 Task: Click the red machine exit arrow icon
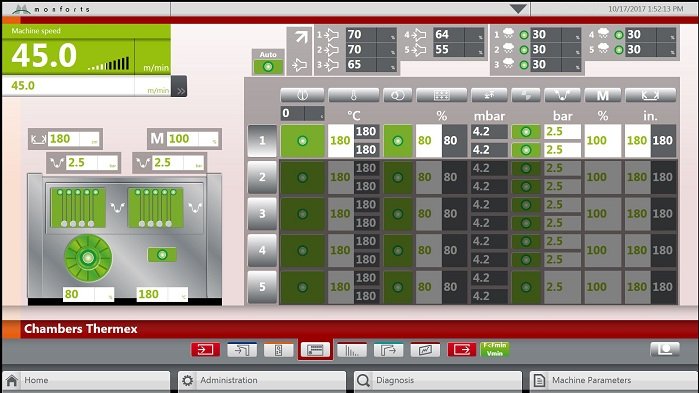462,350
